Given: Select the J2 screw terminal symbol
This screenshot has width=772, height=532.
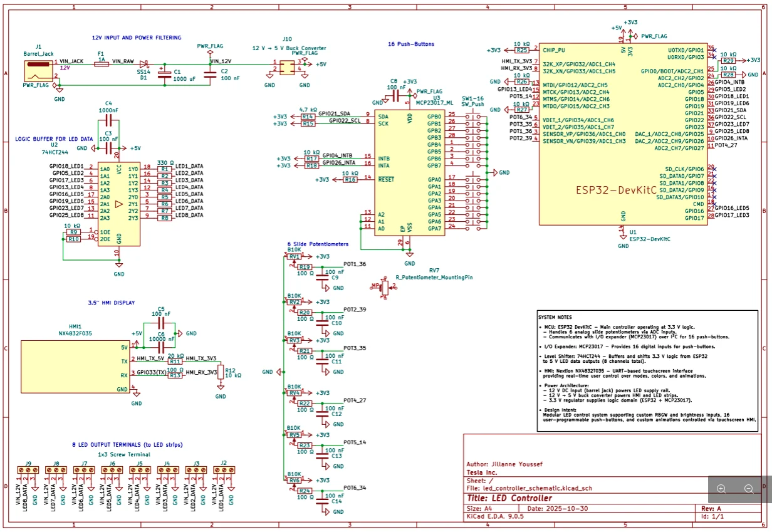Looking at the screenshot, I should point(224,469).
